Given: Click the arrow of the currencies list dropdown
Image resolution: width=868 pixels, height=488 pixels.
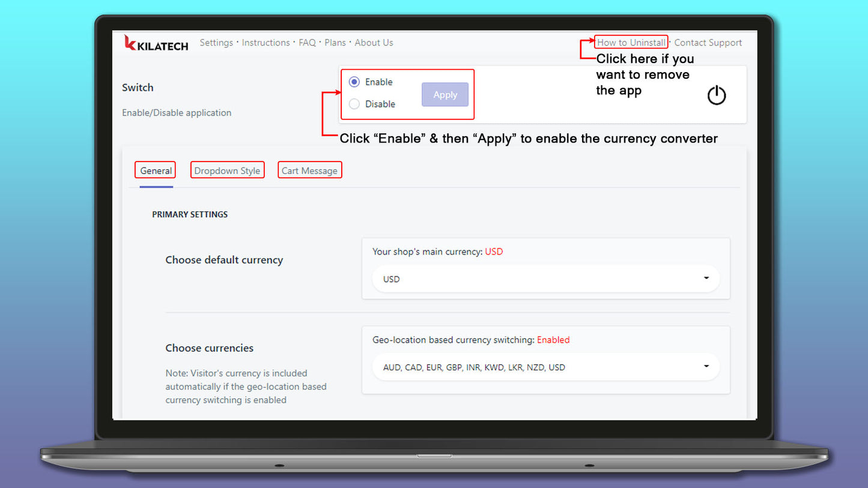Looking at the screenshot, I should coord(706,367).
